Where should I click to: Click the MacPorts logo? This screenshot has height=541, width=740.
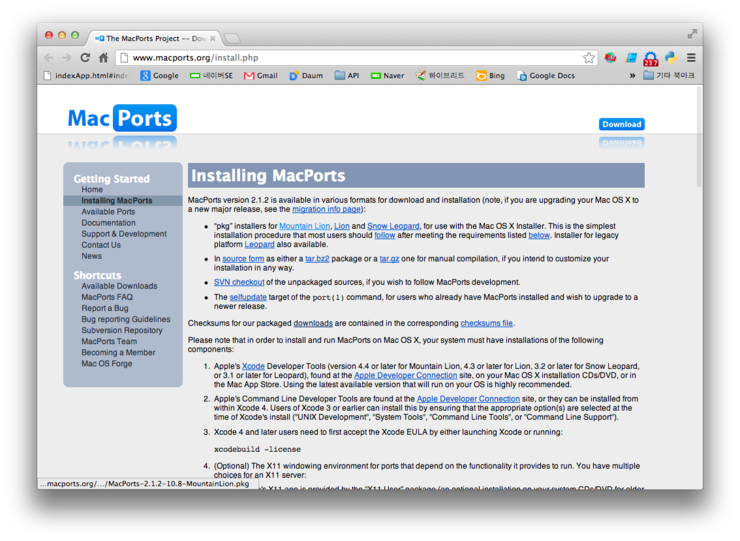(122, 118)
